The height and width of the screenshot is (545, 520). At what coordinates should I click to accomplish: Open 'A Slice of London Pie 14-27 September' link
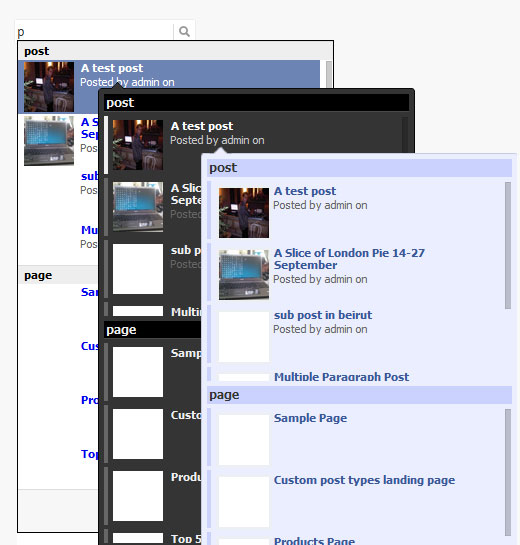point(349,259)
